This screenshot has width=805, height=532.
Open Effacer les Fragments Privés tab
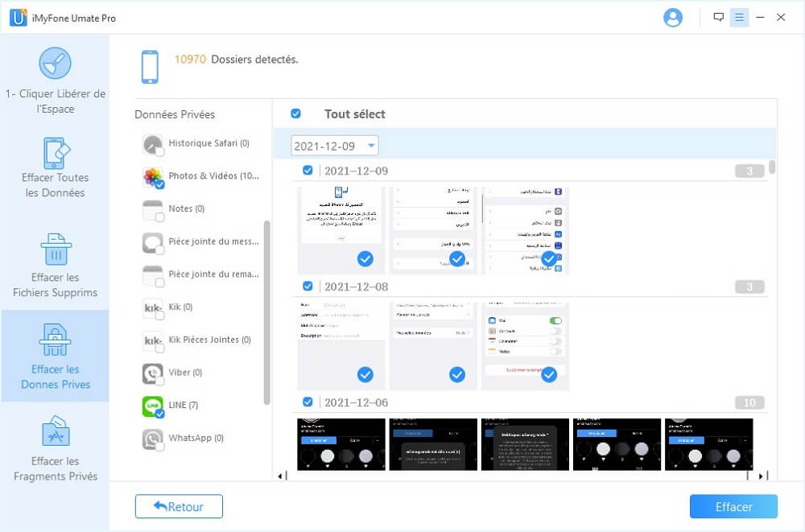pyautogui.click(x=55, y=448)
